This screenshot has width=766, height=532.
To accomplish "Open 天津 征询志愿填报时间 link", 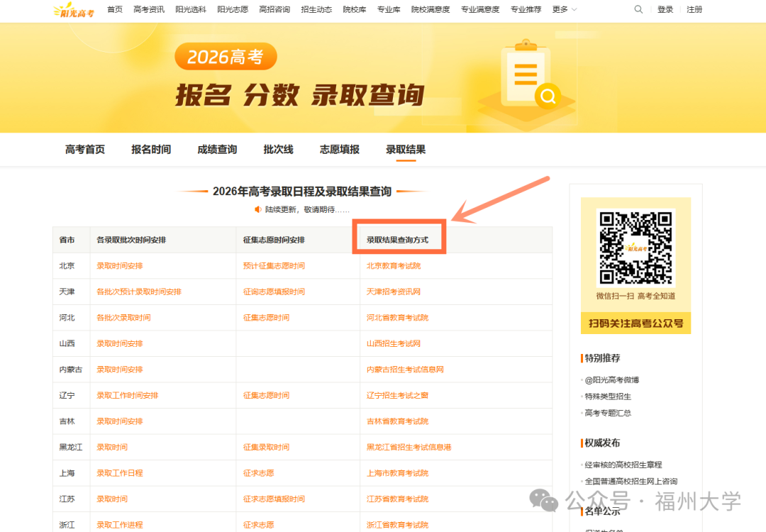I will tap(274, 292).
